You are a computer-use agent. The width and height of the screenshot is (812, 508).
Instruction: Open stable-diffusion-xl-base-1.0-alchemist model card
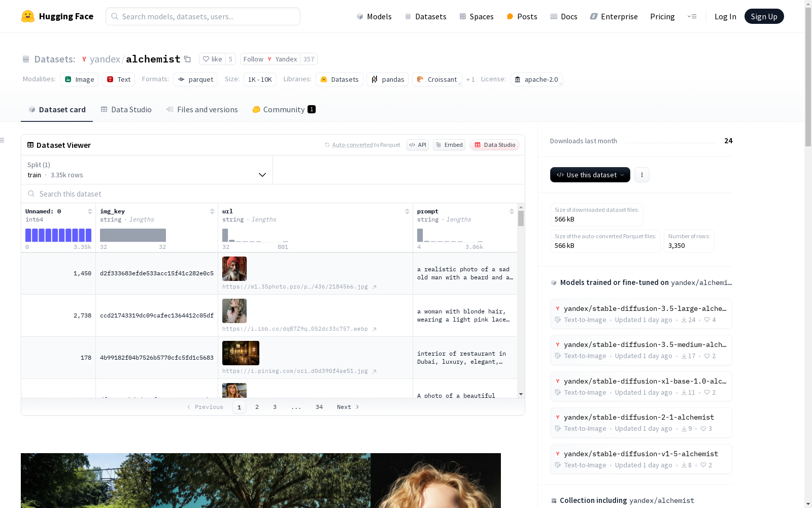[641, 387]
